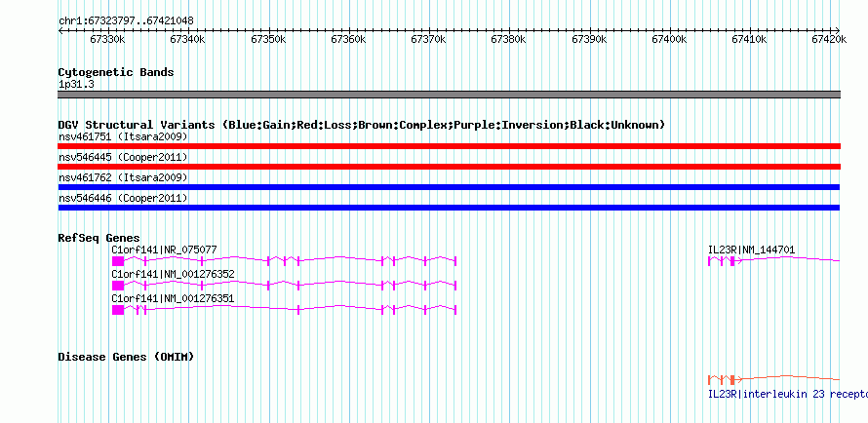
Task: Click the chr1:67323797..67421048 coordinate label
Action: coord(126,21)
